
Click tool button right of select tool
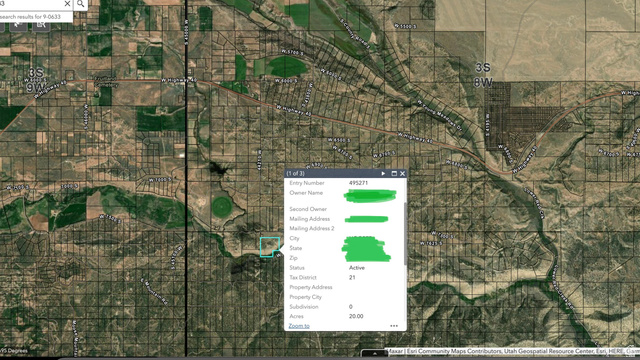tap(41, 25)
